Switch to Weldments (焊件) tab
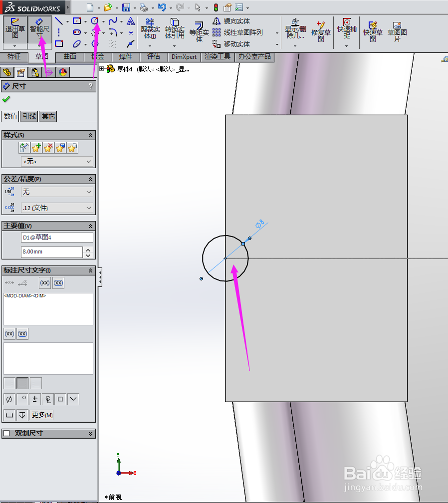The image size is (448, 503). 126,57
